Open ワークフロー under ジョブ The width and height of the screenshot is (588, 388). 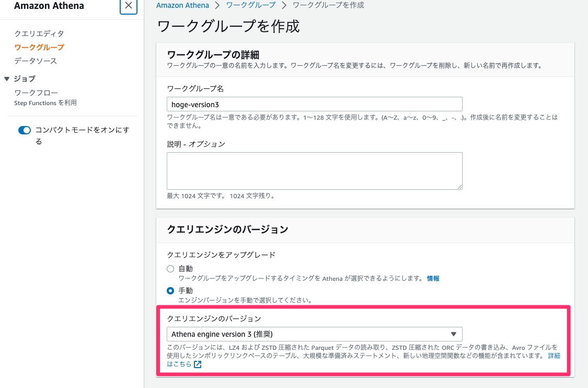36,93
